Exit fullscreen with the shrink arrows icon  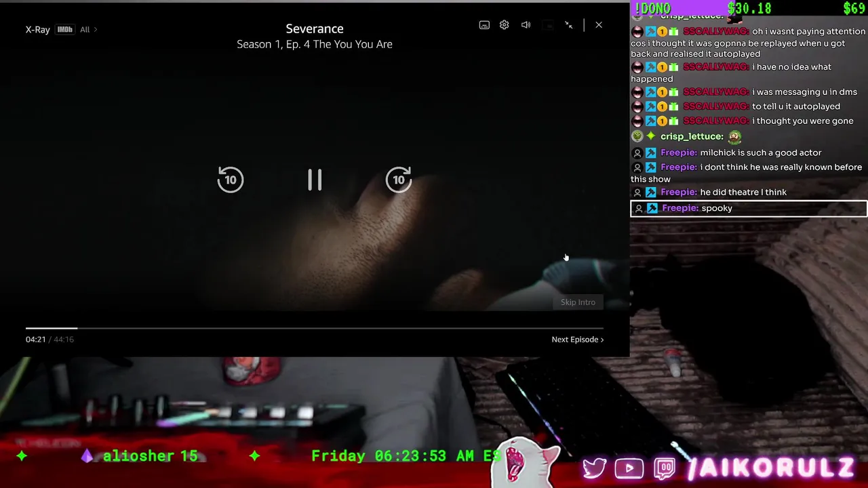pyautogui.click(x=569, y=25)
